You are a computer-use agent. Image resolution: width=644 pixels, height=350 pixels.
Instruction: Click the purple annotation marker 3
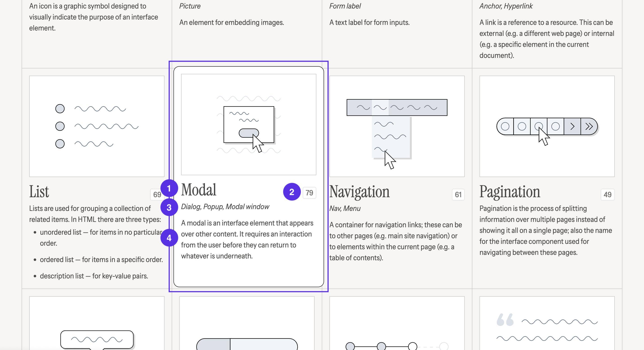point(169,207)
